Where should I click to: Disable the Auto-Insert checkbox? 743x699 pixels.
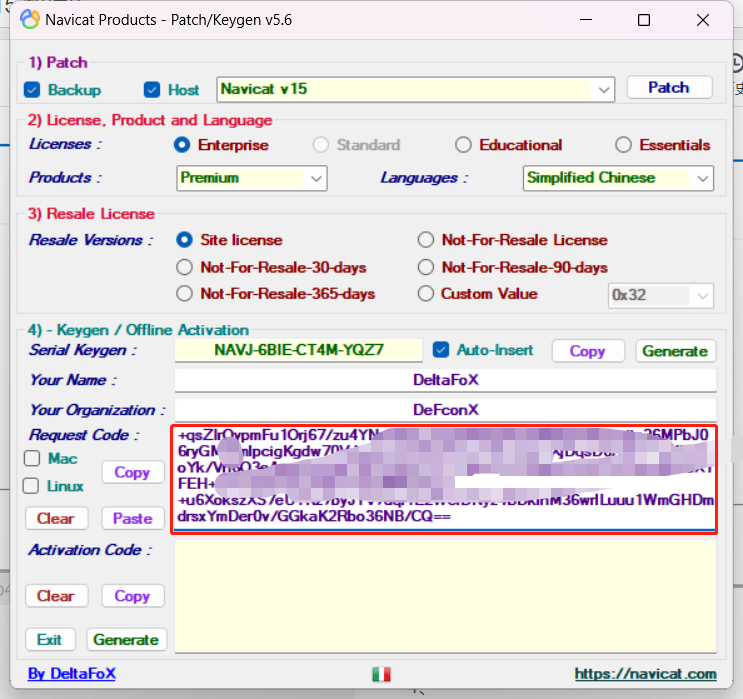[441, 350]
